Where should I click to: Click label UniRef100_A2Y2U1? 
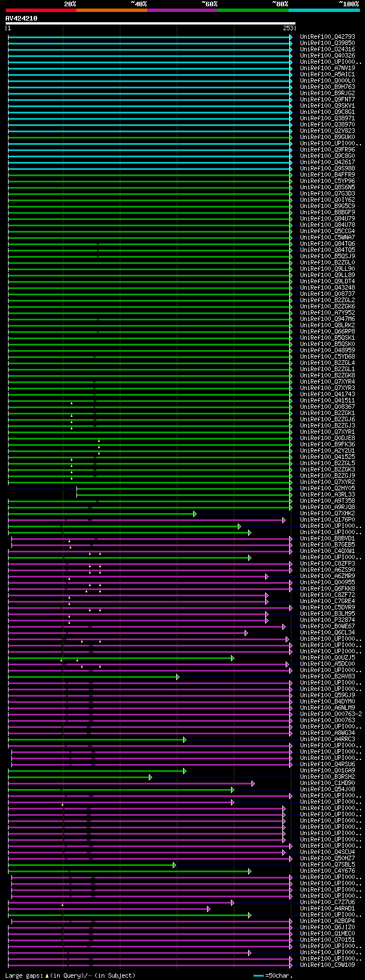(327, 450)
